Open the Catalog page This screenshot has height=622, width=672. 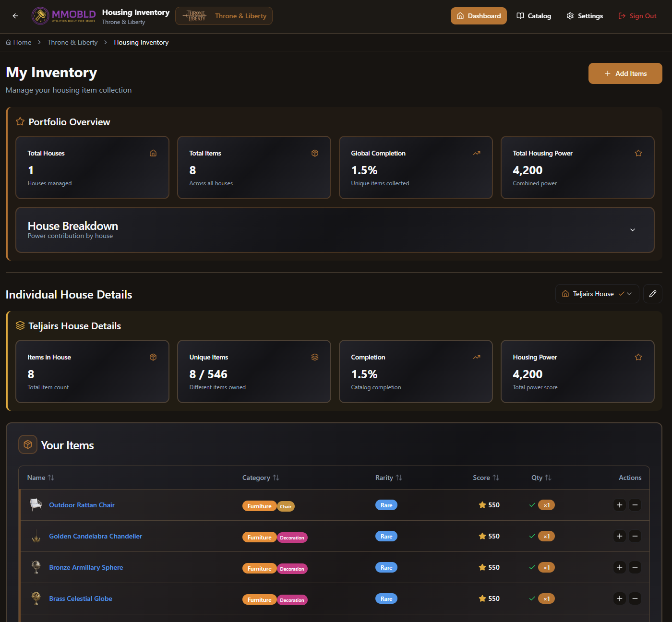[534, 16]
